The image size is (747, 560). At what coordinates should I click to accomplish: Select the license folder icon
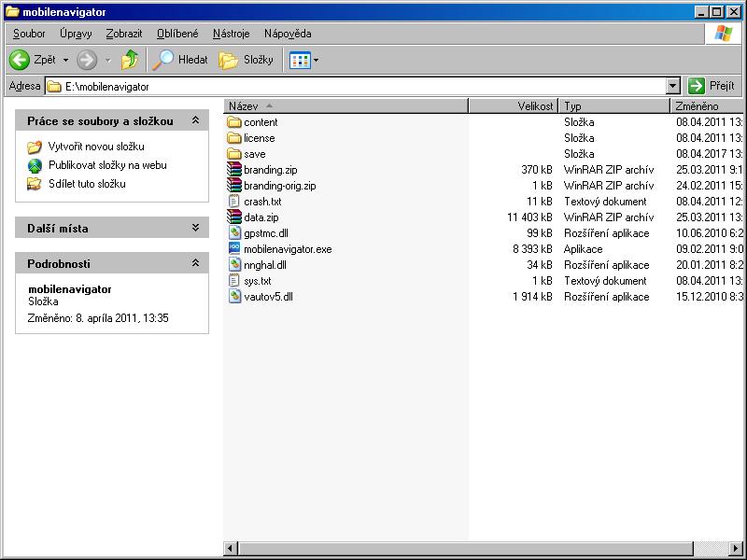point(234,138)
